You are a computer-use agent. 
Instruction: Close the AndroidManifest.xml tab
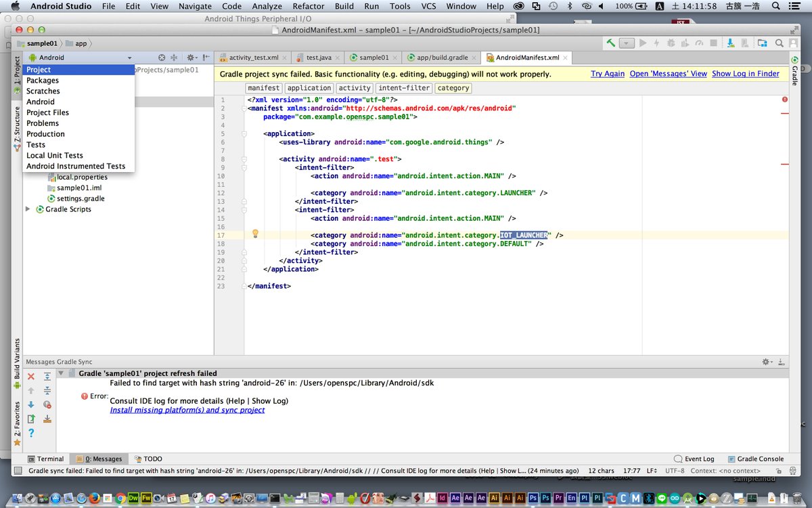click(x=566, y=58)
